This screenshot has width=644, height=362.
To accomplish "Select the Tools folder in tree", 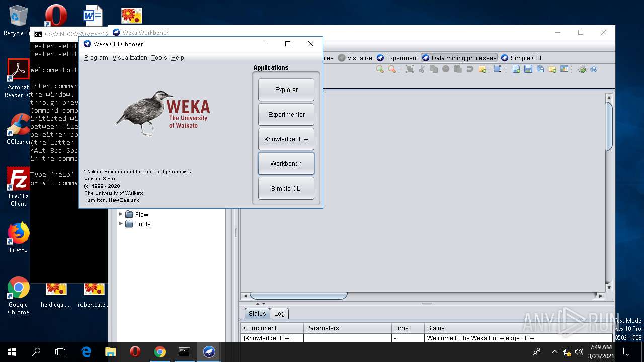I will tap(138, 224).
